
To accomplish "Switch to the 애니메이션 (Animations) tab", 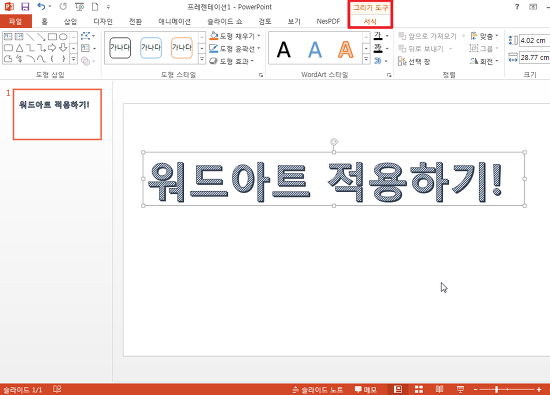I will (x=174, y=21).
